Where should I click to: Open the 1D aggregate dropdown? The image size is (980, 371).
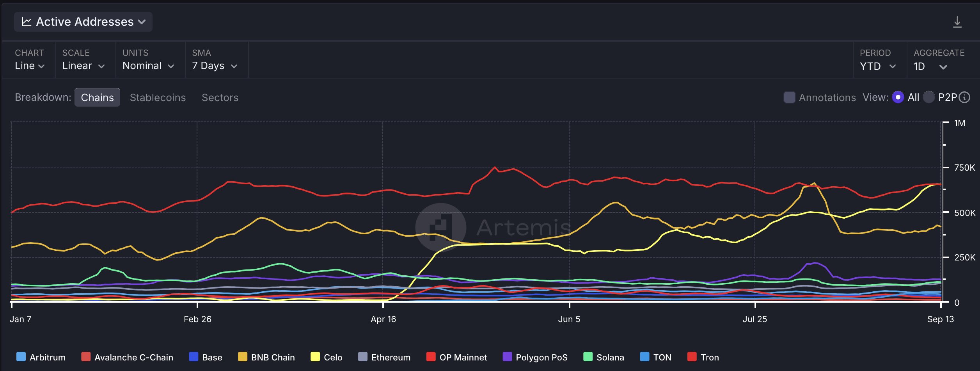[x=932, y=66]
